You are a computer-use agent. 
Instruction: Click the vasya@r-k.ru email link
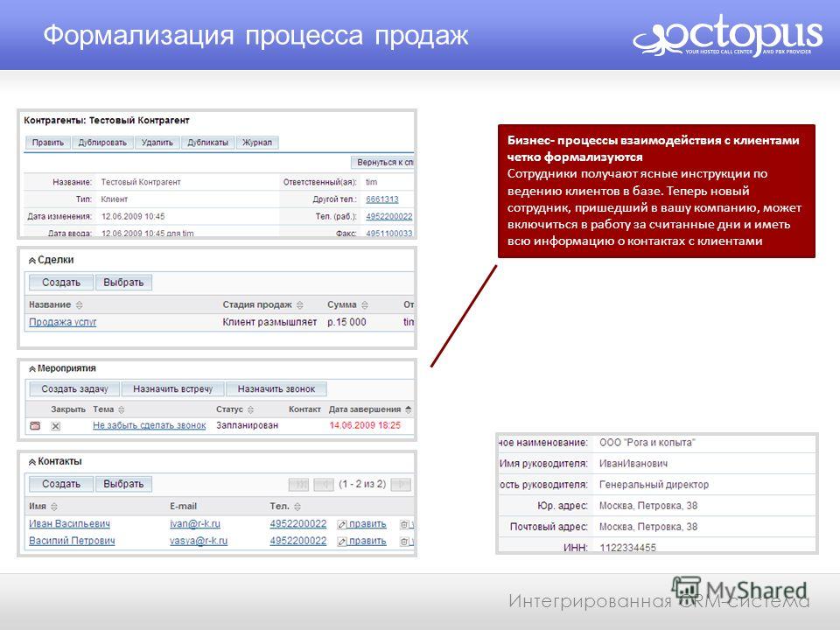click(199, 541)
